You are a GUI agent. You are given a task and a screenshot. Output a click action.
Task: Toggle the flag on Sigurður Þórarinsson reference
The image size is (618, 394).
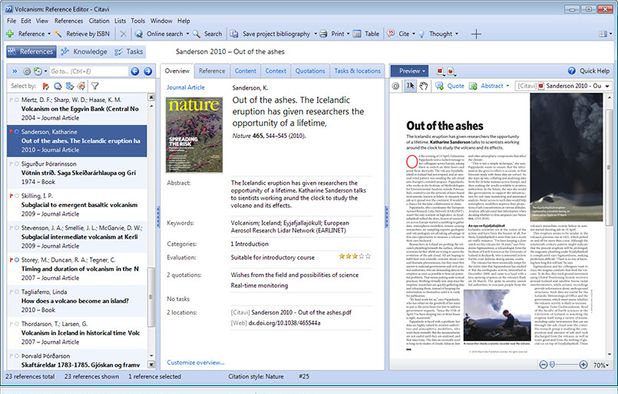tap(11, 164)
